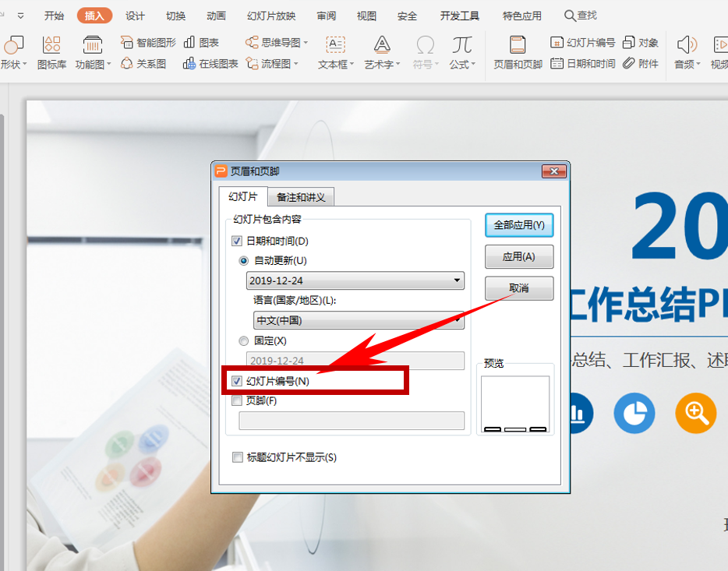Open the Security (安全) tab
This screenshot has width=728, height=571.
[x=407, y=16]
